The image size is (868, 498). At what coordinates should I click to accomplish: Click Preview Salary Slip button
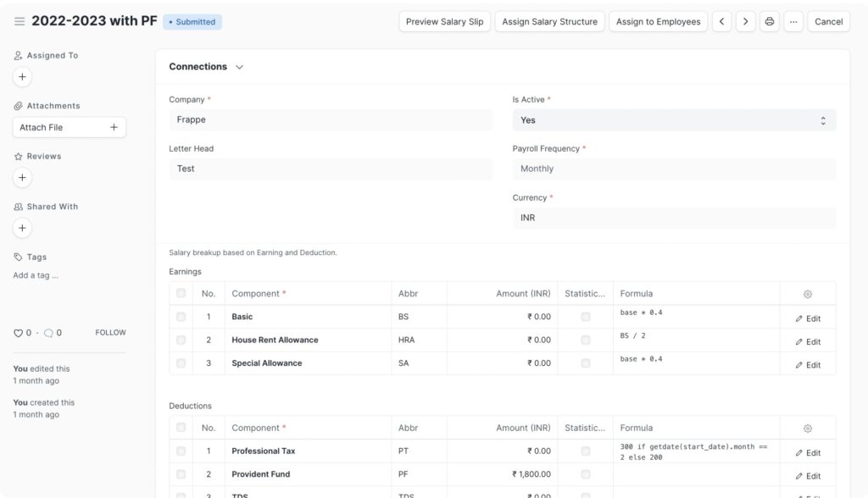(x=444, y=21)
